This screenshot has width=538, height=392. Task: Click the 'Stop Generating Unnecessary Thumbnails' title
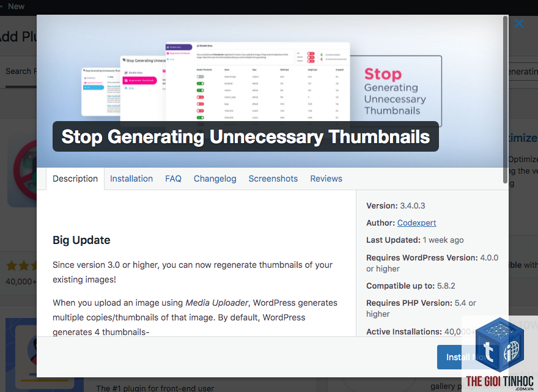click(x=246, y=136)
